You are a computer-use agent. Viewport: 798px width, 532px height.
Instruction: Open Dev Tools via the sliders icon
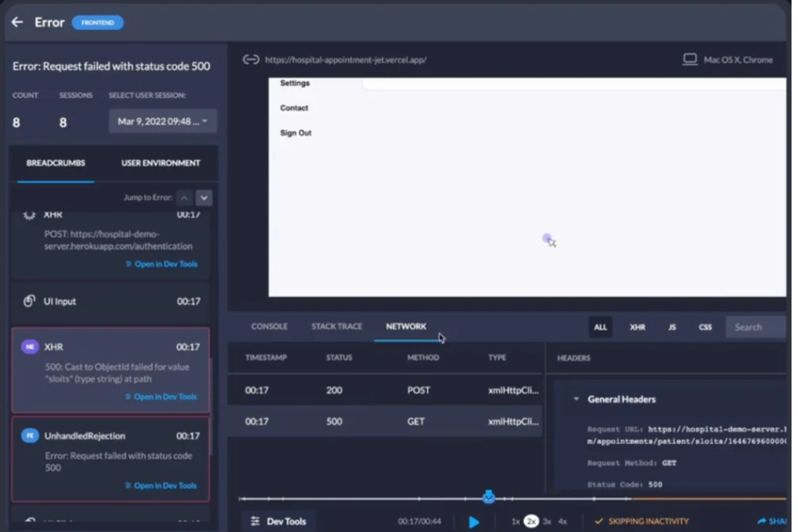(254, 521)
